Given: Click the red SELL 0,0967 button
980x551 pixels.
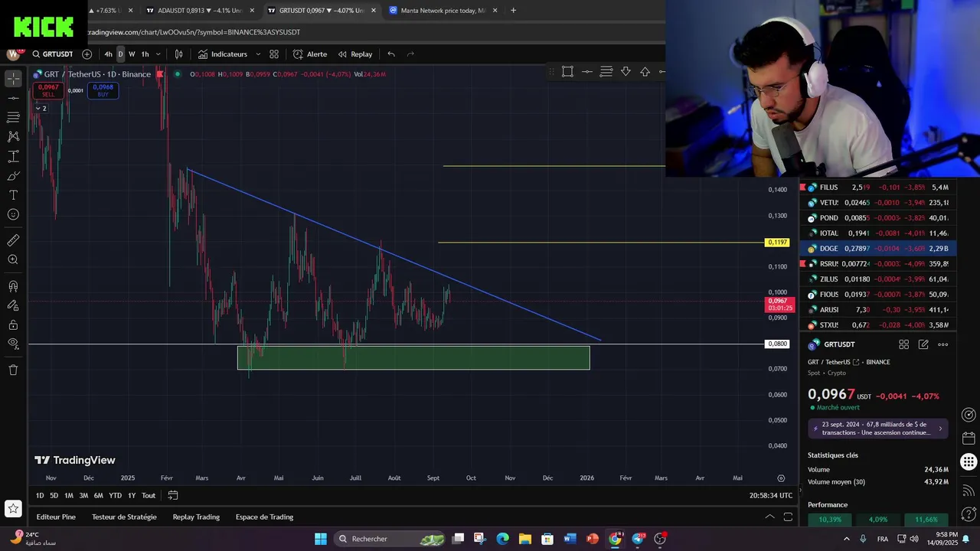Looking at the screenshot, I should tap(48, 90).
